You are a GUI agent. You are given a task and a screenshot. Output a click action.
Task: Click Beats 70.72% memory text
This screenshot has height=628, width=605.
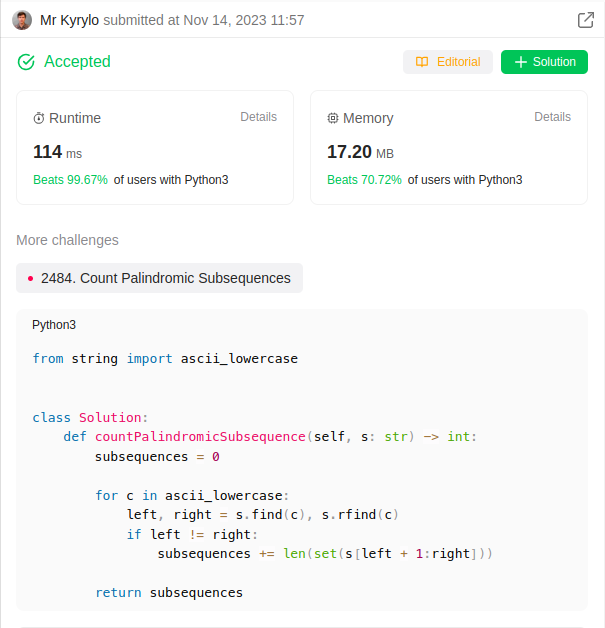point(364,180)
